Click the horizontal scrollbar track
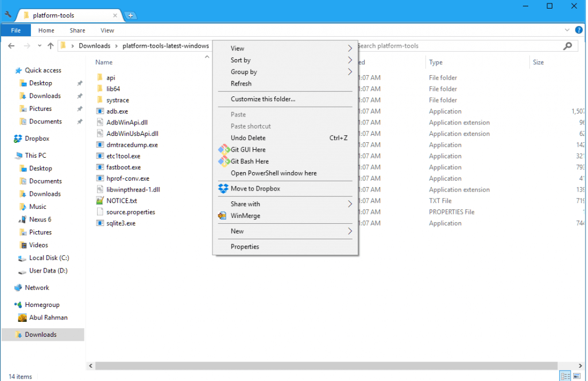The height and width of the screenshot is (381, 588). 326,366
